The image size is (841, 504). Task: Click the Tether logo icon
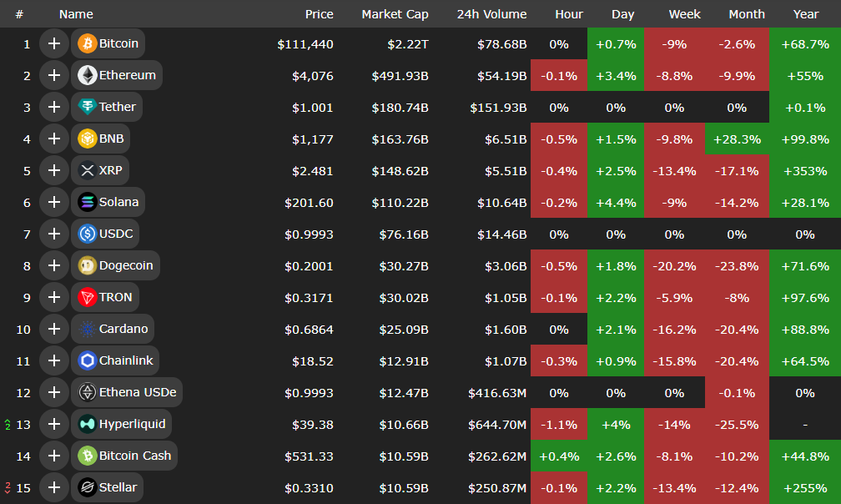coord(87,107)
